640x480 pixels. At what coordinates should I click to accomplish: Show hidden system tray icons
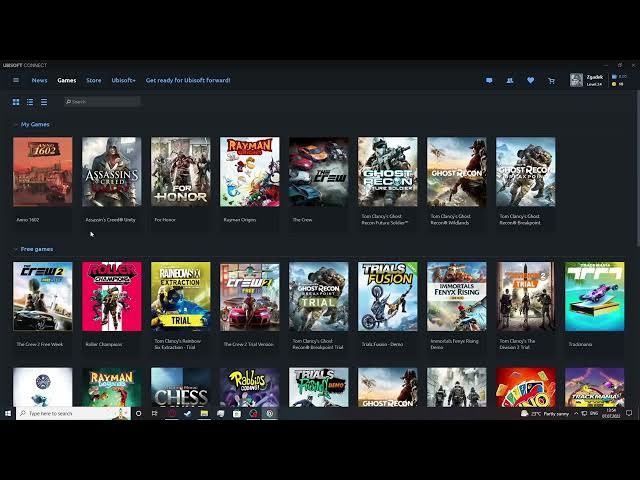point(576,413)
